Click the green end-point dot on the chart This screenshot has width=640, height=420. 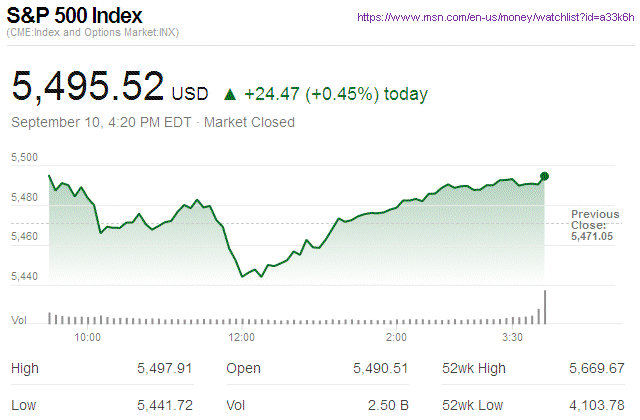click(545, 176)
